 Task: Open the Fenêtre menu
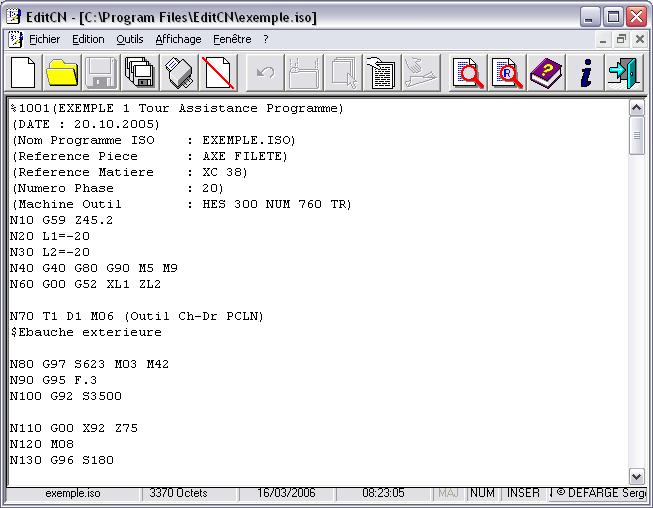click(232, 39)
